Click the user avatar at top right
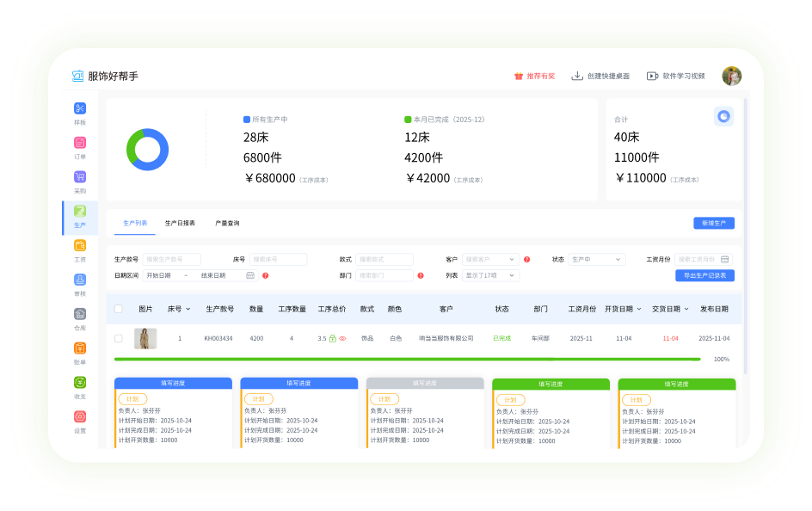 pos(731,76)
